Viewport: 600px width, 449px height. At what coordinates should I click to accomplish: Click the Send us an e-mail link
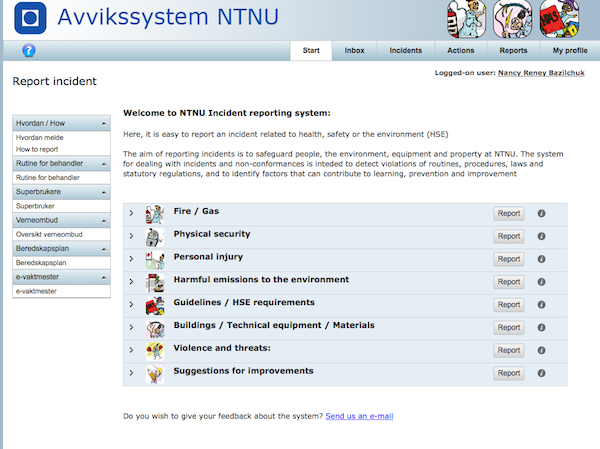[359, 416]
